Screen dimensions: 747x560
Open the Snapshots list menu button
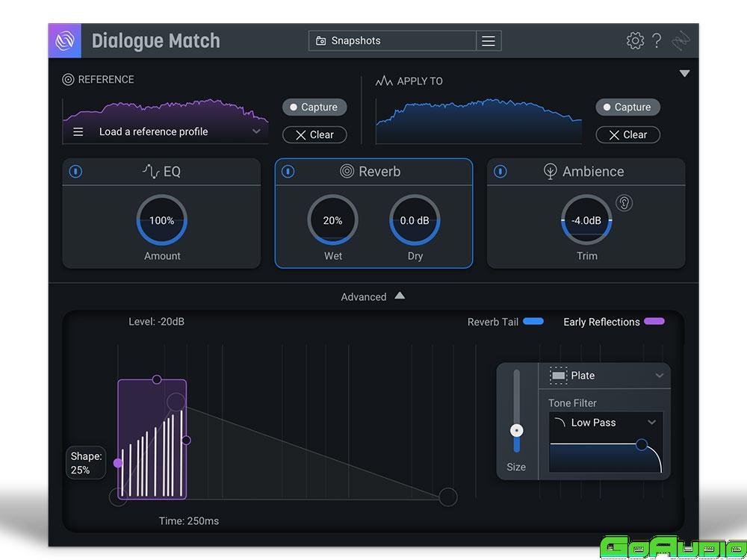click(x=489, y=41)
